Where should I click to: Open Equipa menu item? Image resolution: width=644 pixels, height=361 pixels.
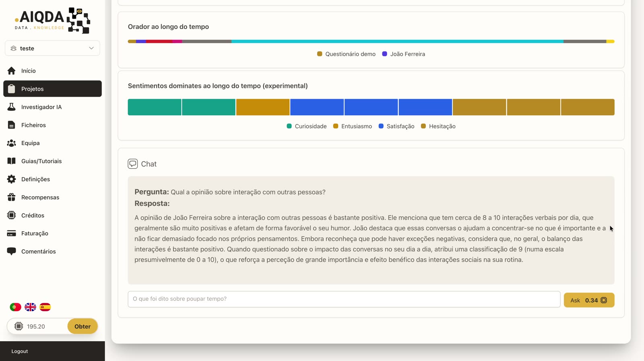coord(52,143)
